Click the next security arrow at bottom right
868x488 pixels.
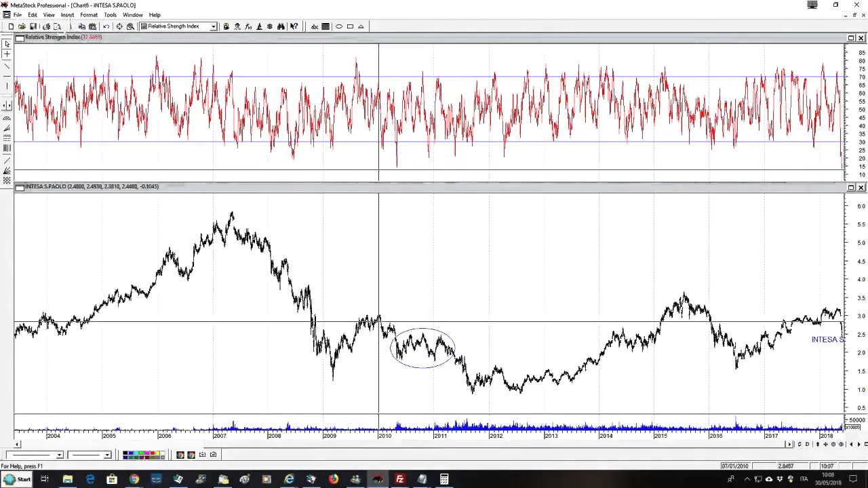point(859,444)
